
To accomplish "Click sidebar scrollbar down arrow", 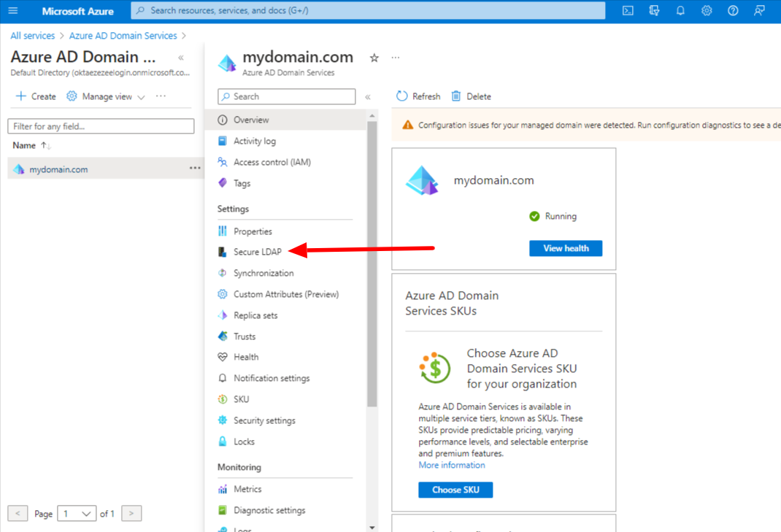I will pos(372,528).
